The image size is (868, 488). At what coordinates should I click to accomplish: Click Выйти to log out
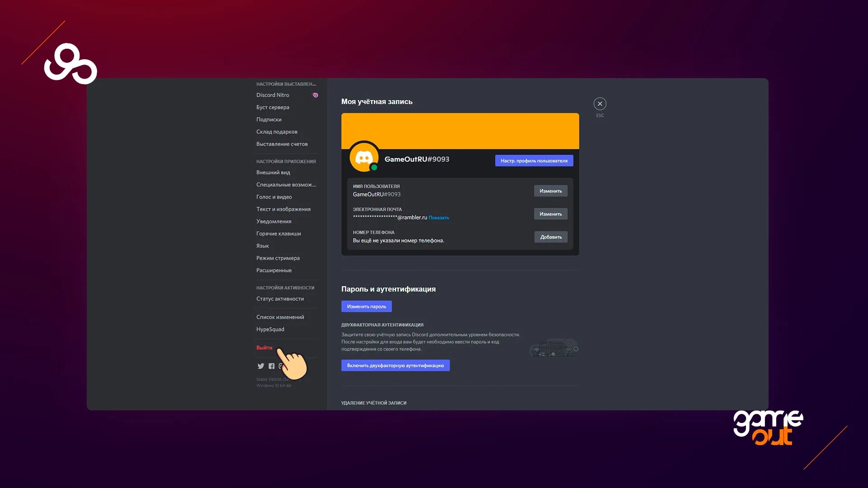264,347
